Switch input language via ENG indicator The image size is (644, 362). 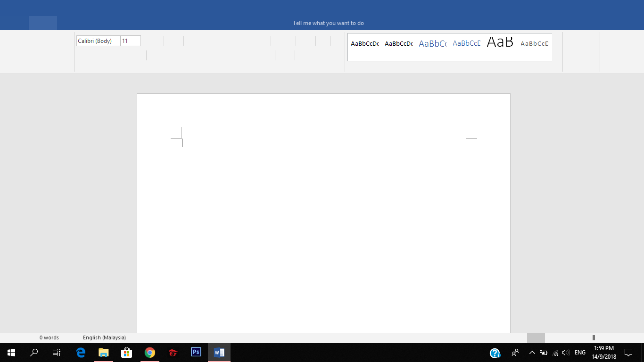point(580,352)
